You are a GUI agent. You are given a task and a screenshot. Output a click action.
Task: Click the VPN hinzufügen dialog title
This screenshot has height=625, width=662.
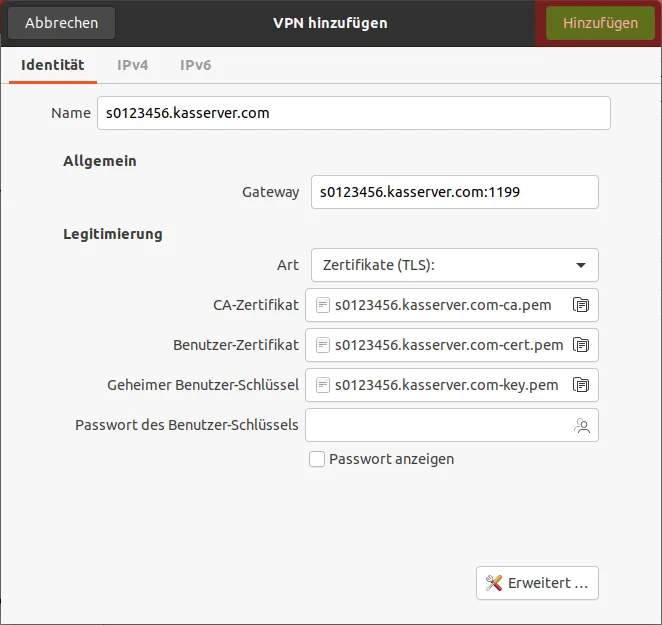coord(330,23)
